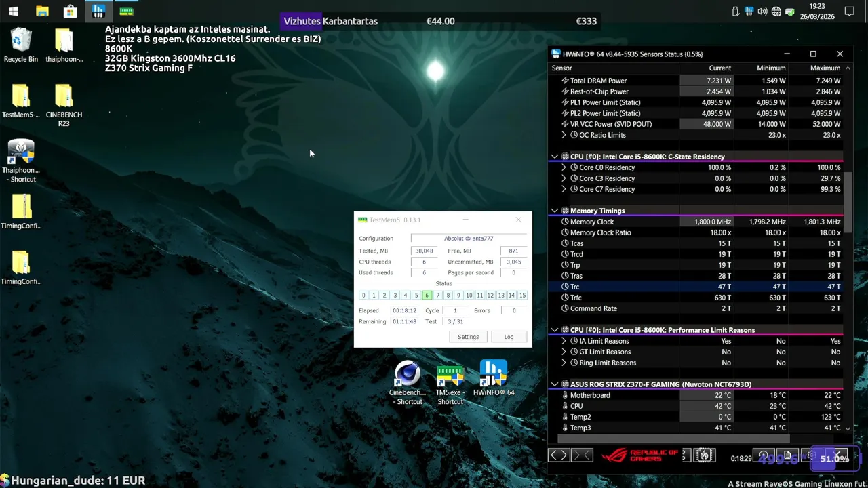Expand the Core C3 Residency row

[x=564, y=178]
